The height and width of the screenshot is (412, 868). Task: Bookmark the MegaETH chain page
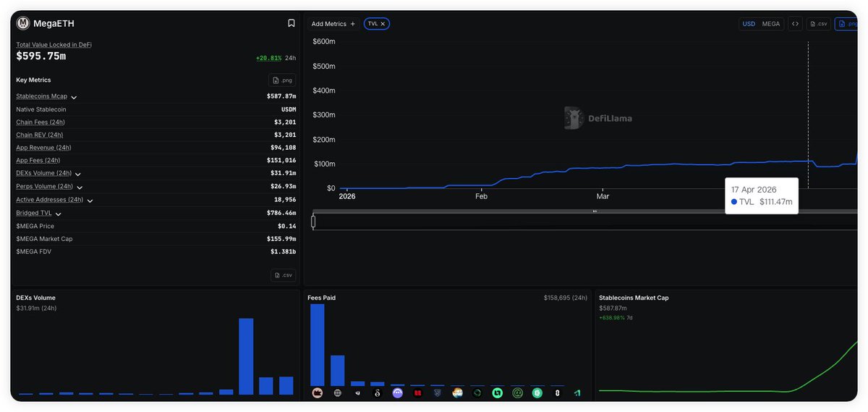(x=292, y=23)
